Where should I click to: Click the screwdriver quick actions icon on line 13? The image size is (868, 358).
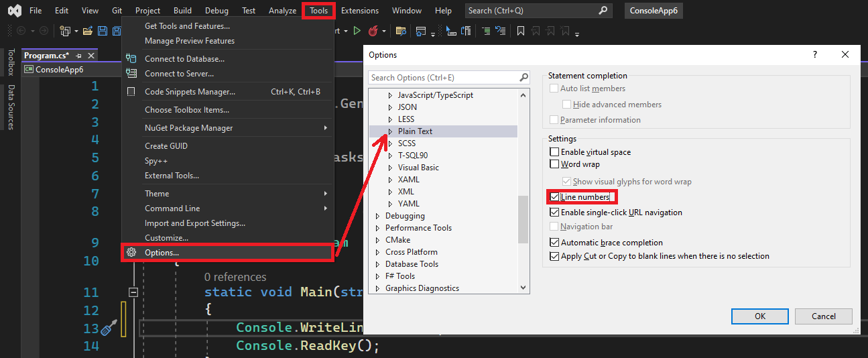[x=109, y=328]
